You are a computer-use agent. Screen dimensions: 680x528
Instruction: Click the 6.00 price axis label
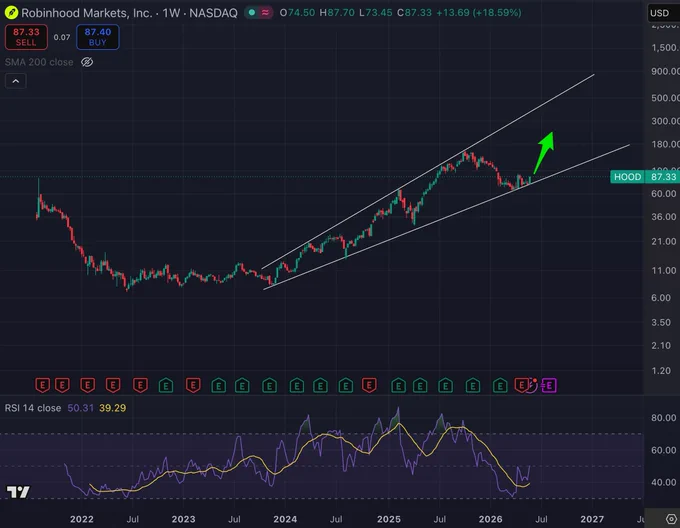[661, 298]
